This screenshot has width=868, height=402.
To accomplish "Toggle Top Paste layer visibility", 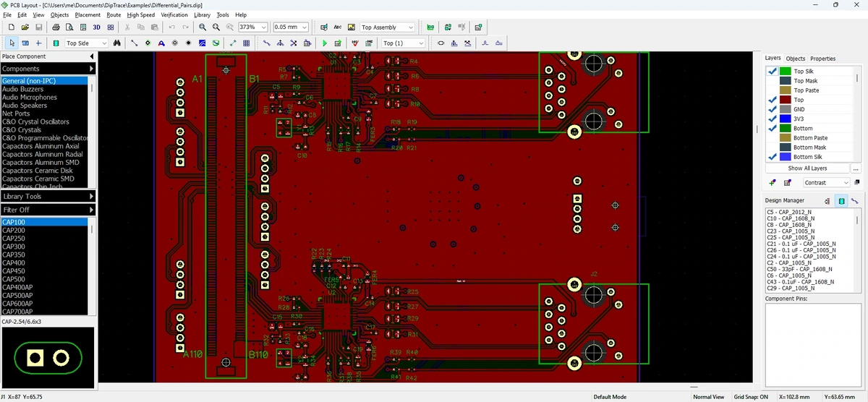I will click(772, 90).
